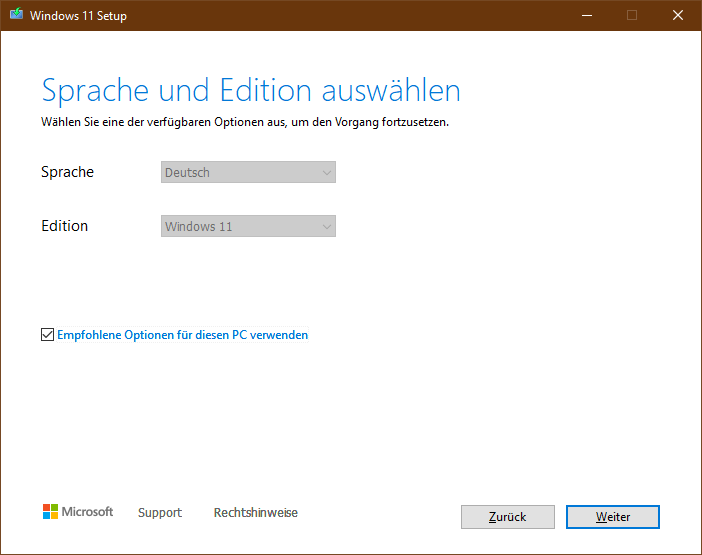This screenshot has width=702, height=555.
Task: Minimize the Windows 11 Setup window
Action: tap(587, 16)
